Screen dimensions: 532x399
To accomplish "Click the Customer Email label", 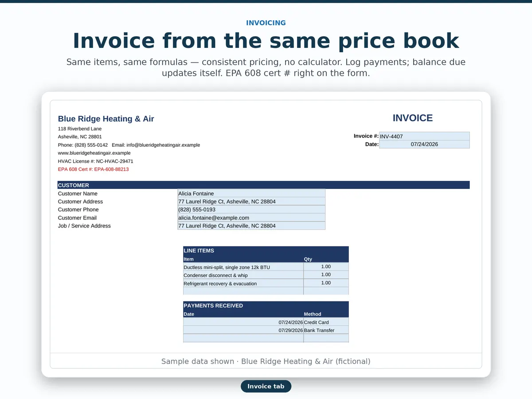I will click(77, 218).
